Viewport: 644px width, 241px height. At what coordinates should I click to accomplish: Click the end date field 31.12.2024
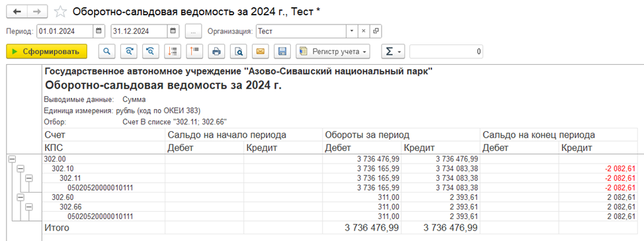click(140, 31)
